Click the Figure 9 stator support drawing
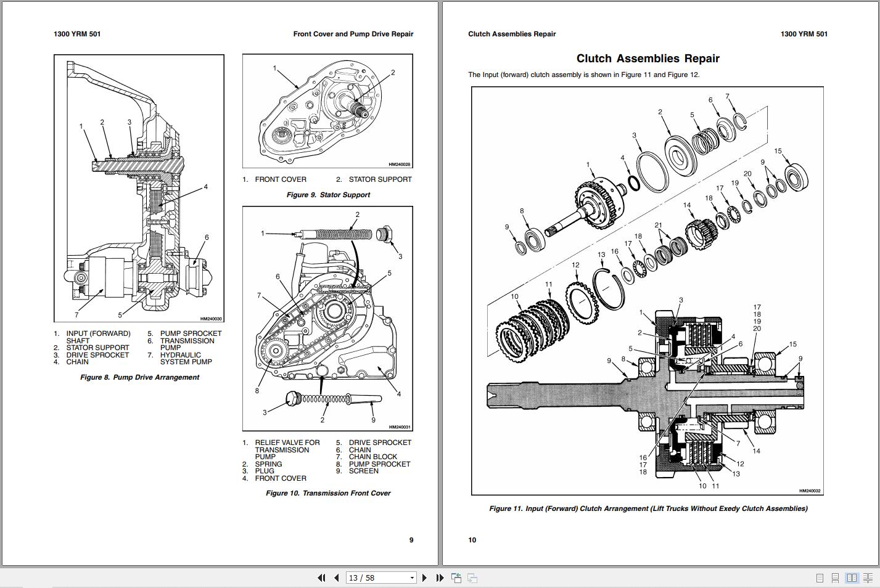The image size is (880, 588). pyautogui.click(x=327, y=111)
